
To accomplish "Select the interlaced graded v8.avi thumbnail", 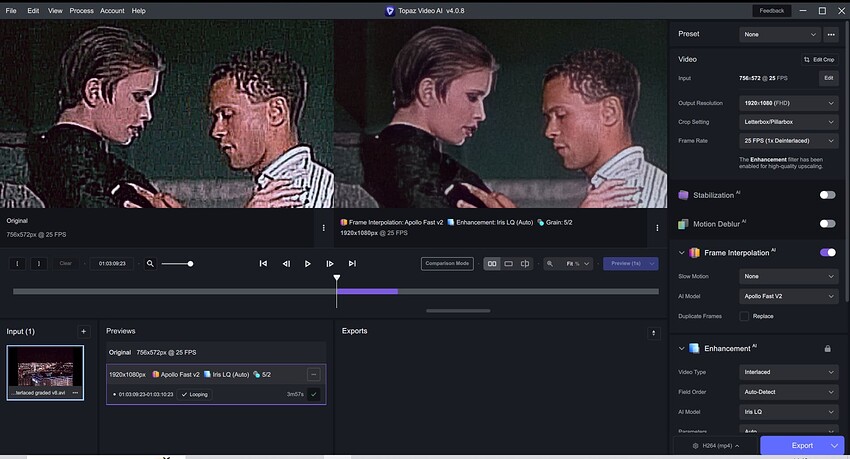I will click(x=45, y=372).
